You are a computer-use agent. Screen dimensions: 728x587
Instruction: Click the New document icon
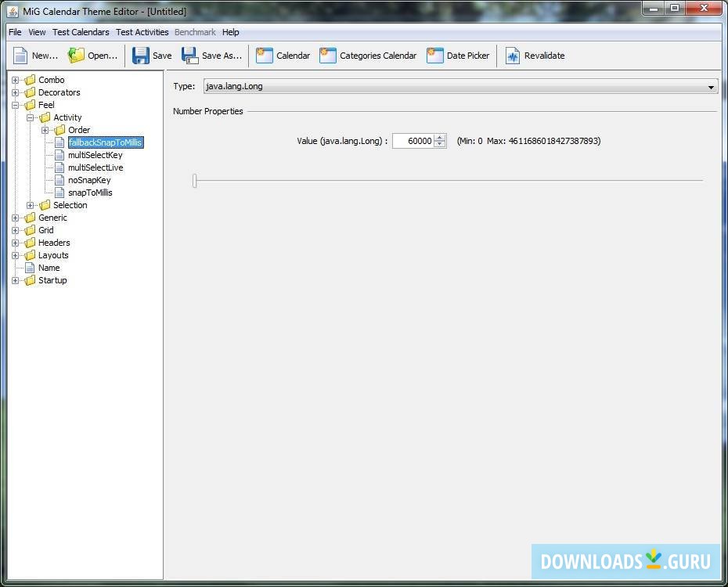(20, 56)
